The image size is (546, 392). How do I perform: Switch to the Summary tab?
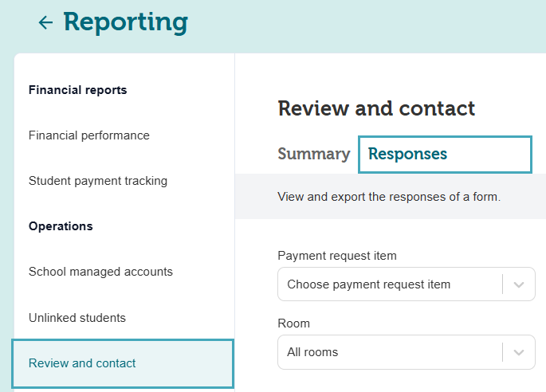click(313, 154)
